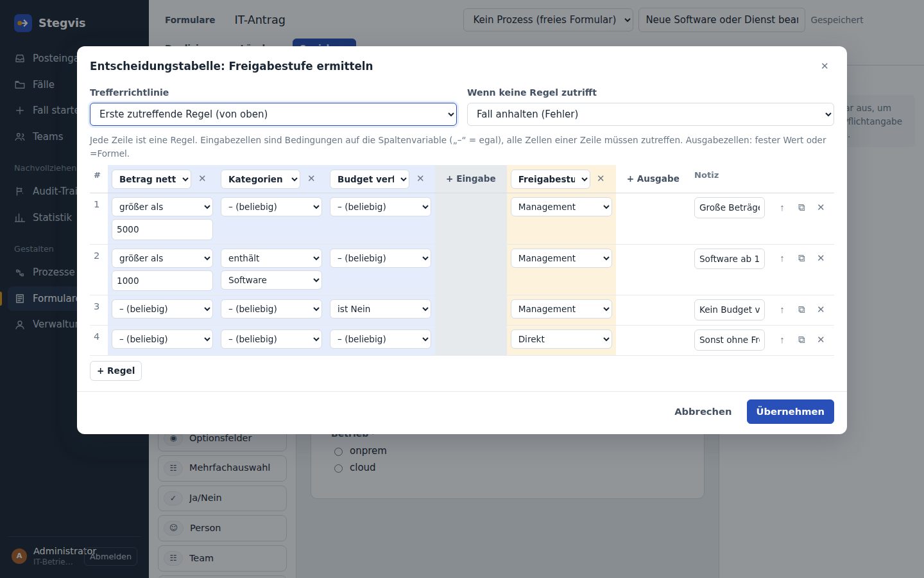Viewport: 924px width, 578px height.
Task: Open rule 3 'ist Nein' budget dropdown
Action: tap(381, 309)
